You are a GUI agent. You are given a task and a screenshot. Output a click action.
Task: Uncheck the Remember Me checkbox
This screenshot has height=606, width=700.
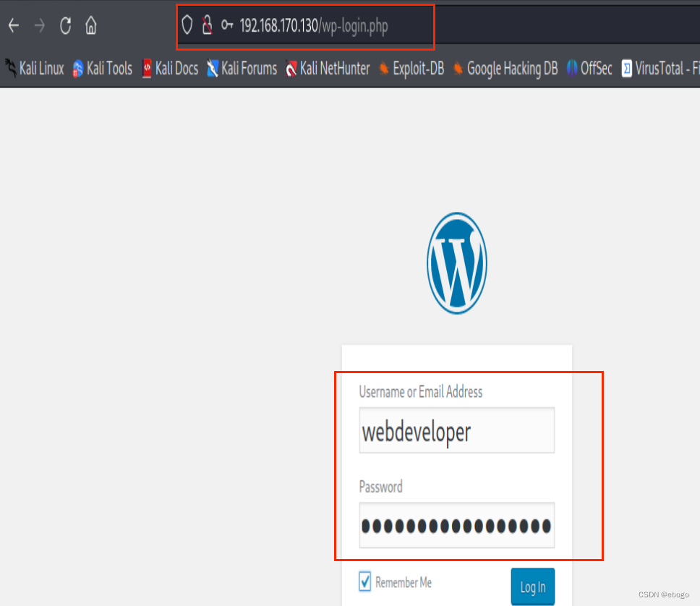point(364,581)
